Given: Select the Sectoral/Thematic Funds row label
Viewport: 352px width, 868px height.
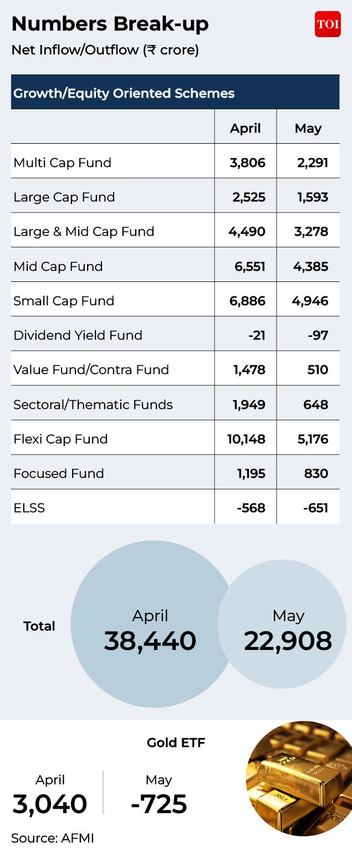Looking at the screenshot, I should (93, 405).
